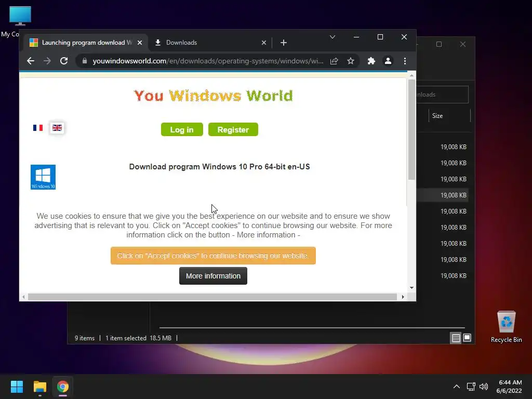Click the Explorer search box behind Chrome
Viewport: 532px width, 399px height.
click(x=442, y=95)
